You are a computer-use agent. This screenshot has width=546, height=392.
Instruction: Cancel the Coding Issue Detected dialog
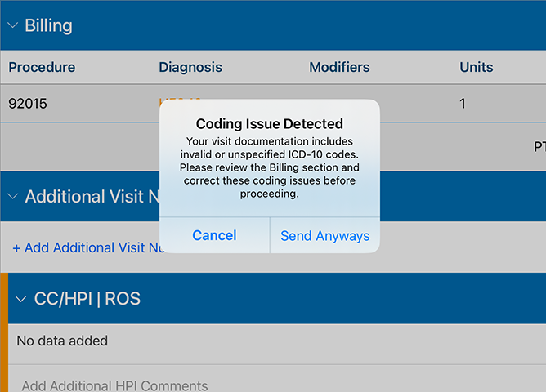click(214, 235)
